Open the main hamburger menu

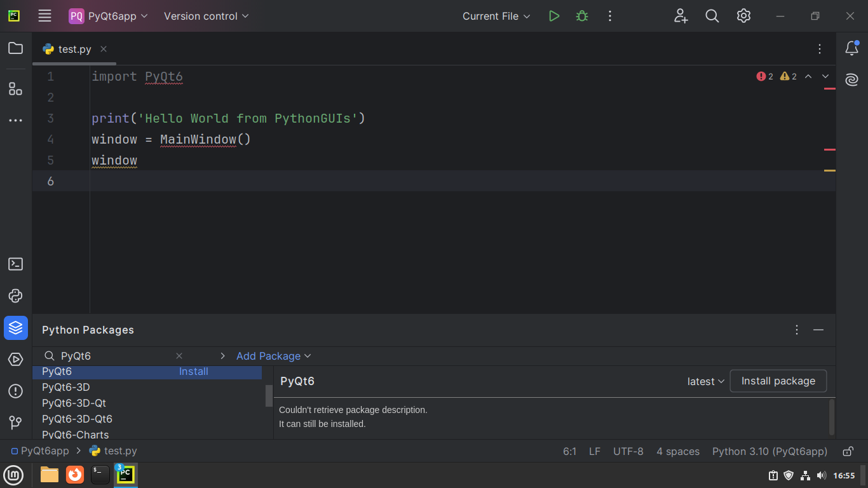point(44,16)
